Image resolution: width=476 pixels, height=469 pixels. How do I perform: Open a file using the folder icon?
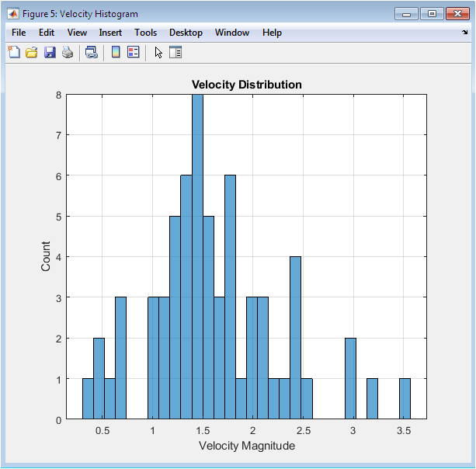[x=32, y=53]
